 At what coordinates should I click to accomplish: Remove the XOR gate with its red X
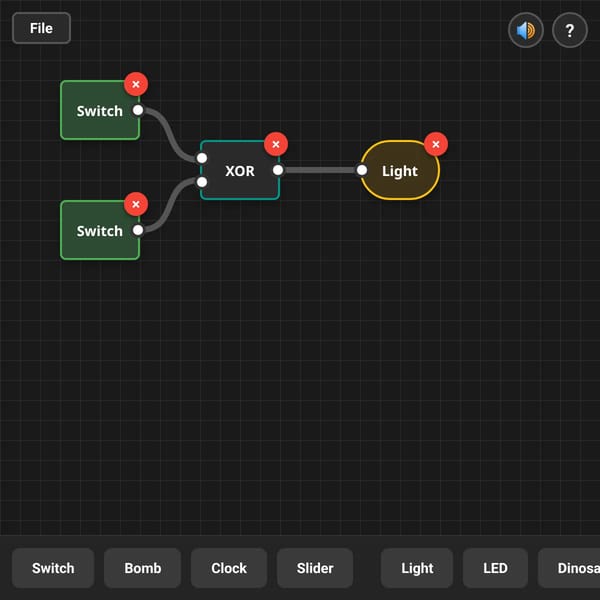pyautogui.click(x=276, y=144)
